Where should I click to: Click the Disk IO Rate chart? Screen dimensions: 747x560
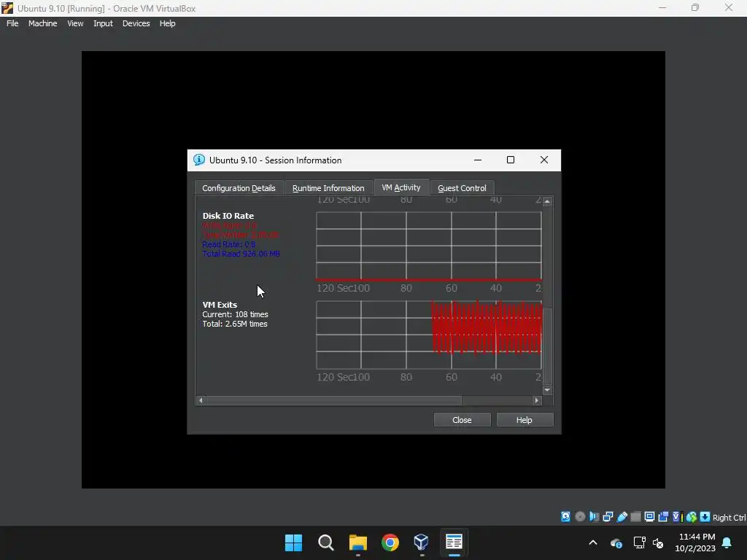(x=429, y=246)
